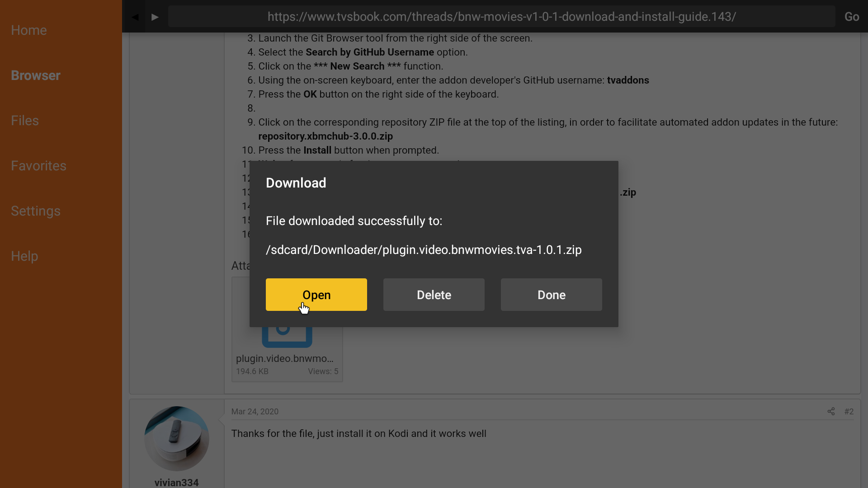Click the #2 post number link

849,411
